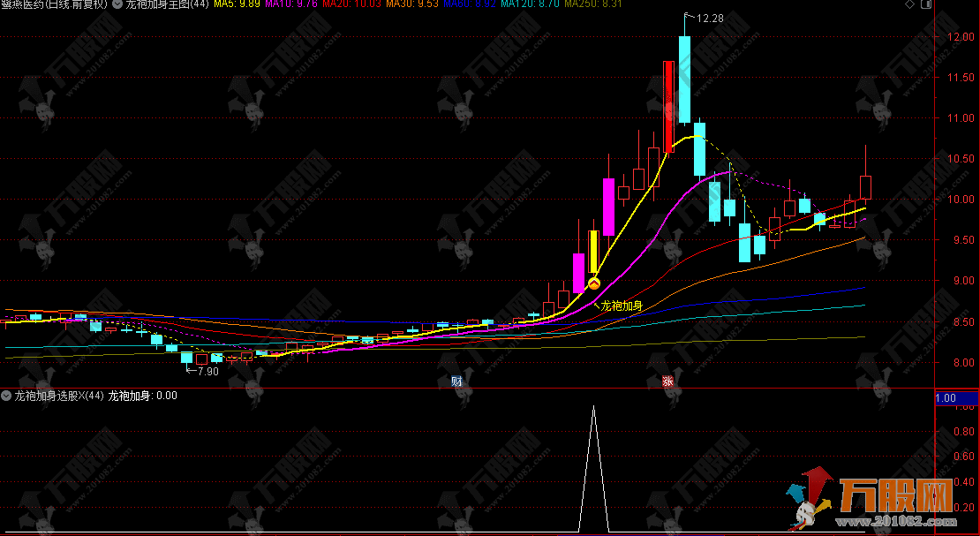The height and width of the screenshot is (536, 980).
Task: Click the blue 1.00 value box on axis
Action: coord(956,398)
